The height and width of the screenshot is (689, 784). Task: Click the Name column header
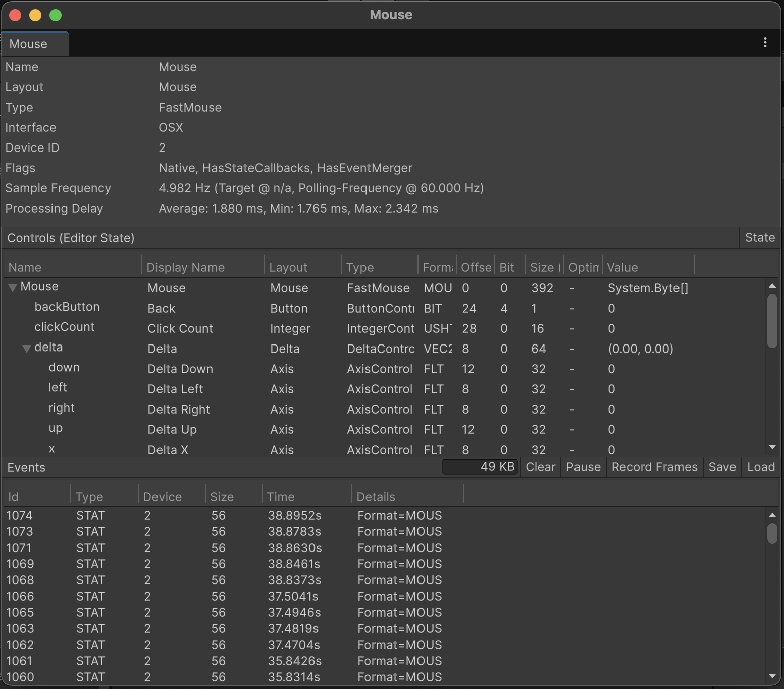(25, 267)
